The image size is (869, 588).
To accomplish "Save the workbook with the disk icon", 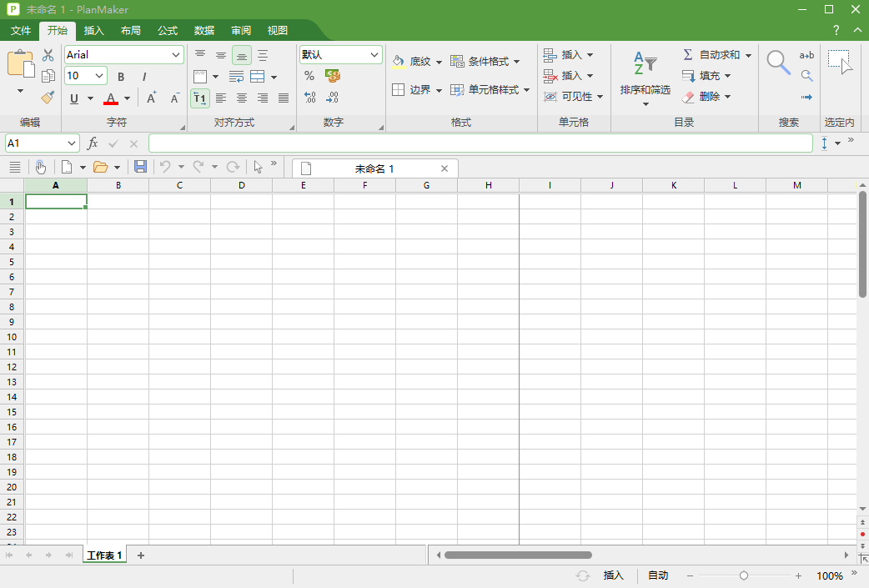I will (x=140, y=166).
